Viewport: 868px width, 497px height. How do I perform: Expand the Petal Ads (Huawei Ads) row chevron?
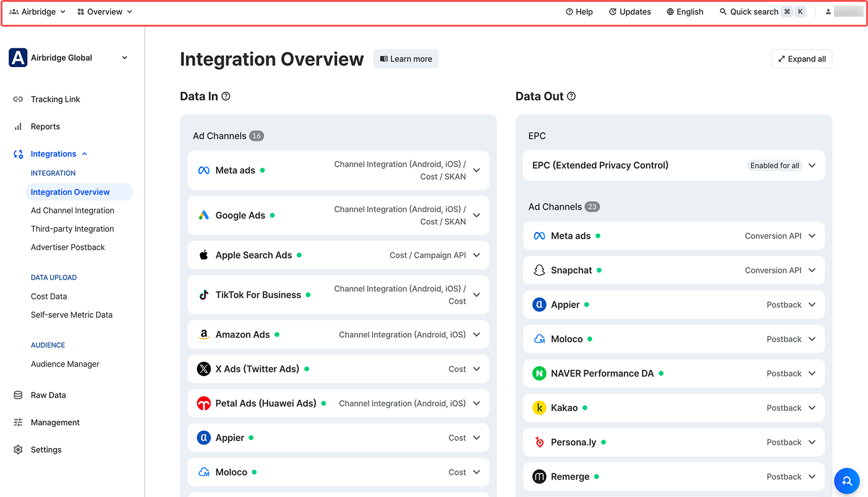click(x=476, y=403)
